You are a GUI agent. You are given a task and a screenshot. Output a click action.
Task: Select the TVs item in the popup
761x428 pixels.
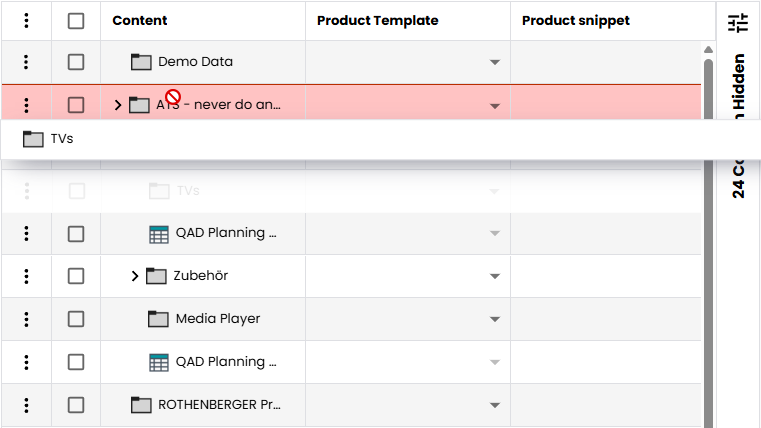[x=62, y=139]
